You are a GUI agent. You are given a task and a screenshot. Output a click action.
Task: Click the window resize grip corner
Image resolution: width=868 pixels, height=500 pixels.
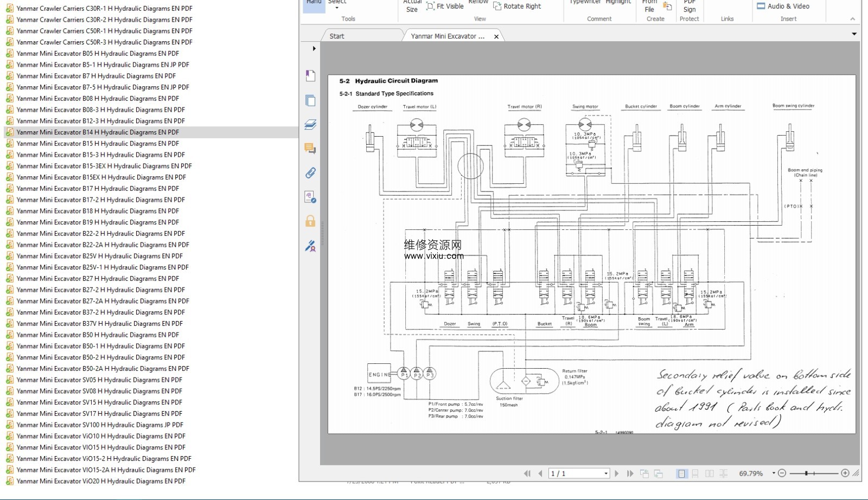856,473
